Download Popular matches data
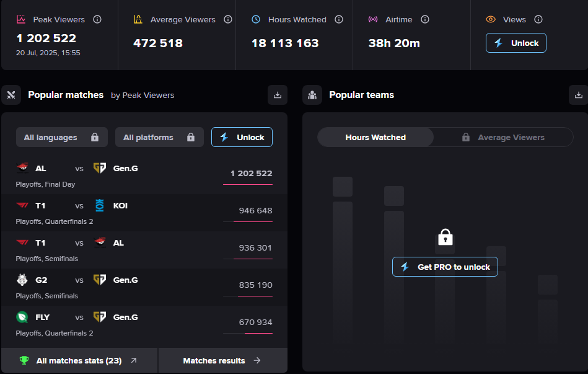588x374 pixels. point(278,95)
